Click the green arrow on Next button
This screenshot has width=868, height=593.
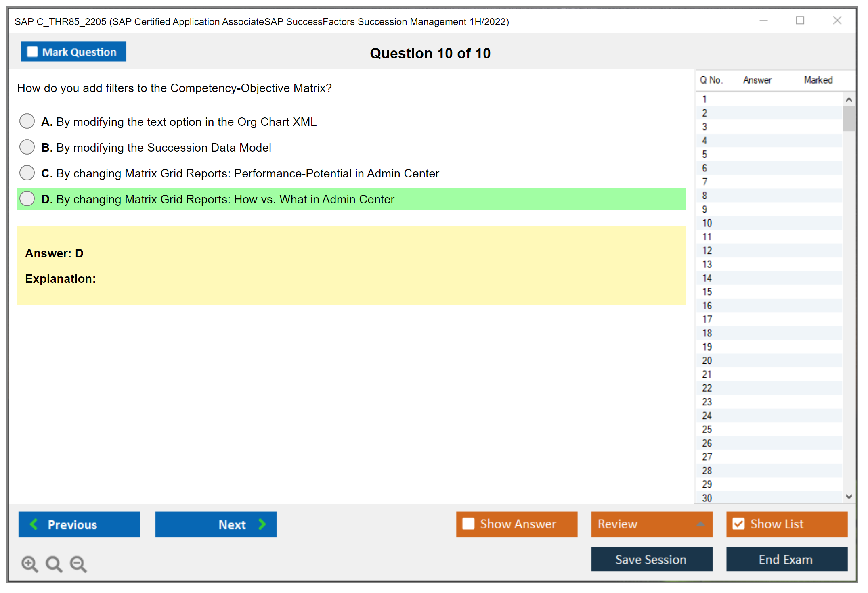tap(262, 524)
